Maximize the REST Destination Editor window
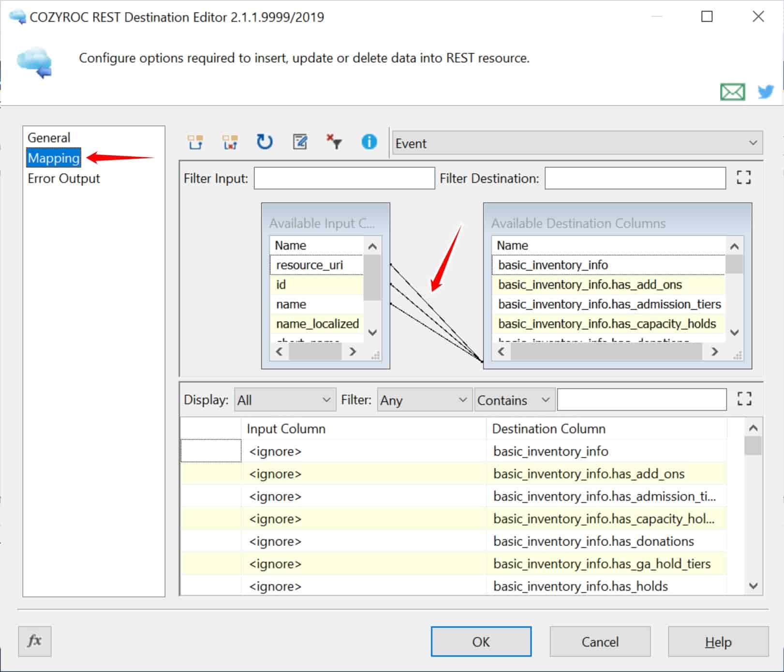 [x=707, y=16]
